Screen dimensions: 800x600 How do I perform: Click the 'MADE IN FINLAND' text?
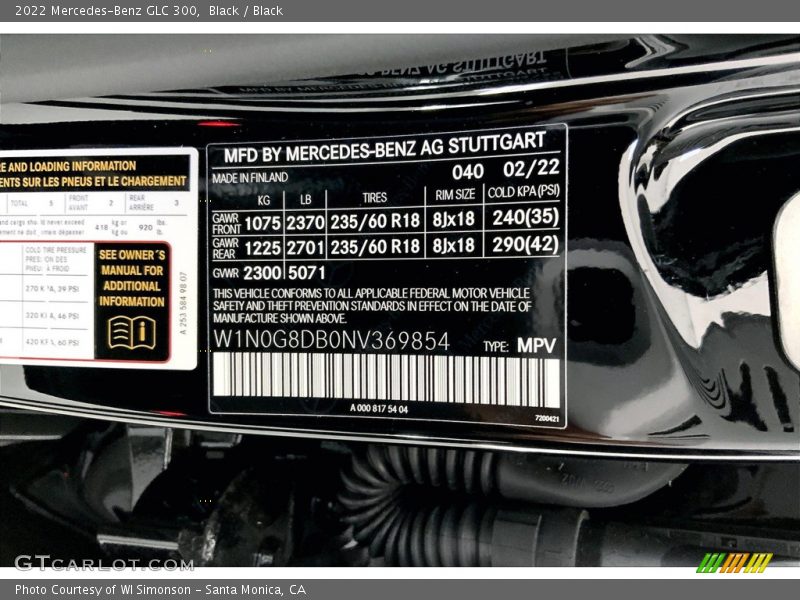pos(250,178)
